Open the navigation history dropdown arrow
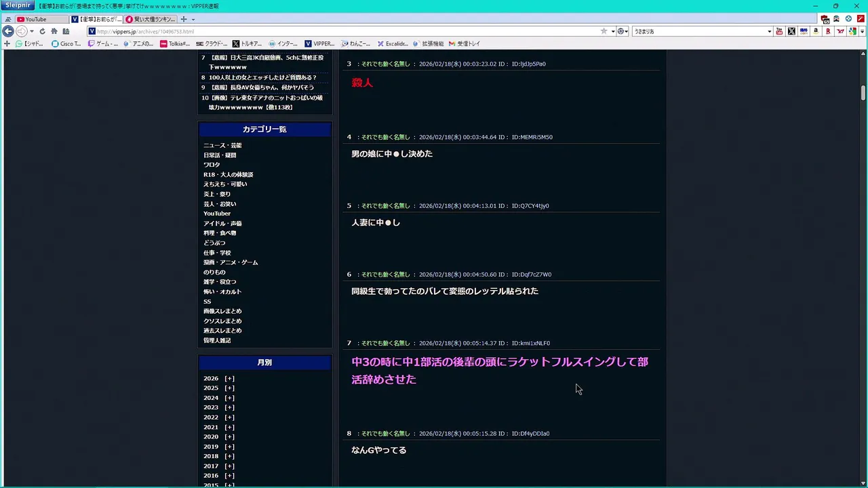This screenshot has height=488, width=868. pos(32,31)
